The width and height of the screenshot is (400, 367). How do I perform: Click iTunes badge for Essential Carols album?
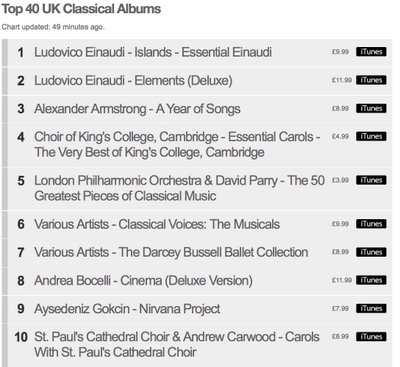point(371,137)
